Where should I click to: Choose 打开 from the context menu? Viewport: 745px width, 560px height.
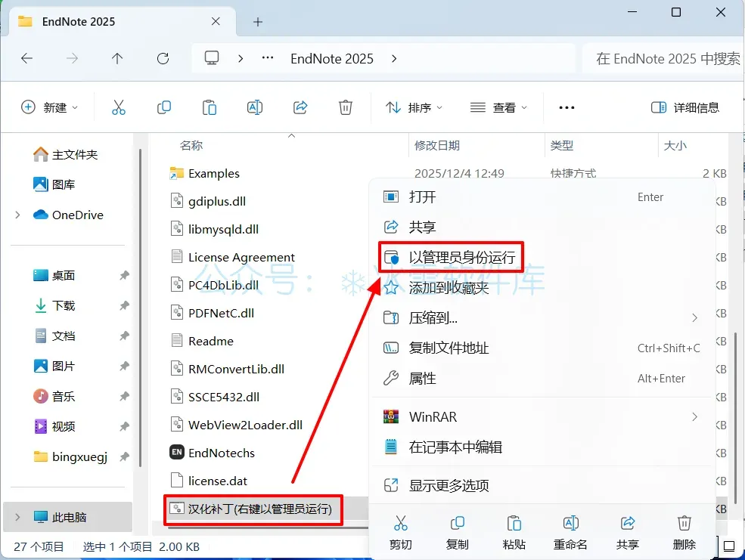click(x=542, y=197)
